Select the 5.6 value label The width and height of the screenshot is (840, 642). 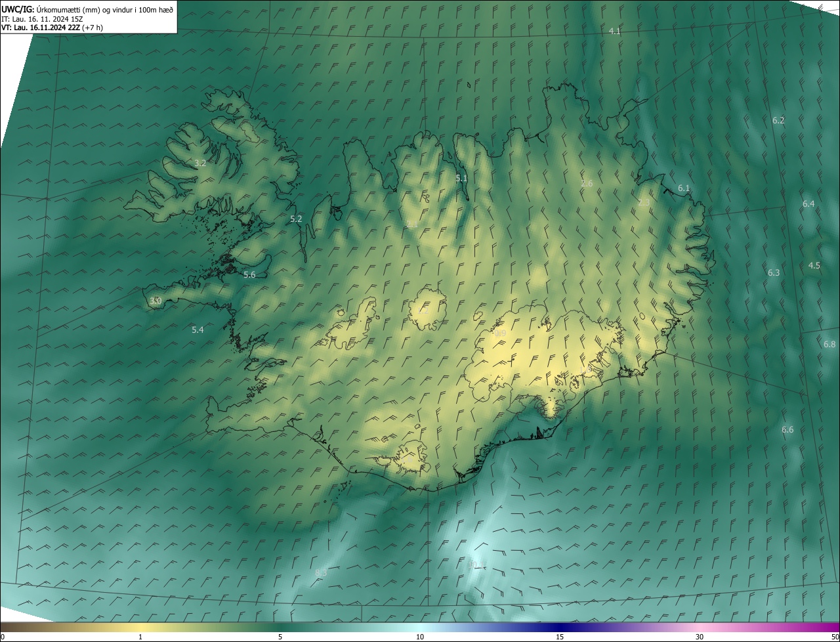pos(249,274)
